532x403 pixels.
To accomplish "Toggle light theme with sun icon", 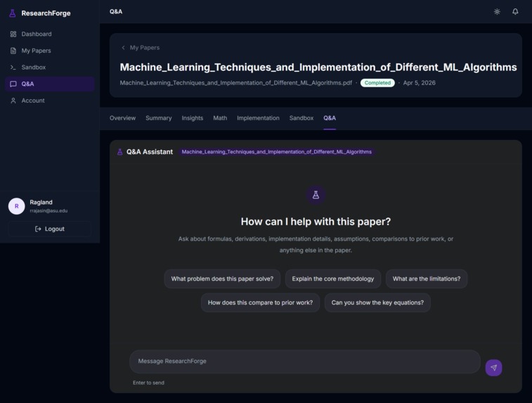I will (497, 11).
